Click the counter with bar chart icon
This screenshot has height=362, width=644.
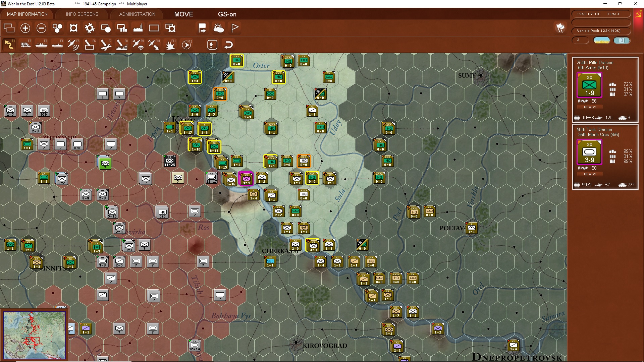pos(122,28)
